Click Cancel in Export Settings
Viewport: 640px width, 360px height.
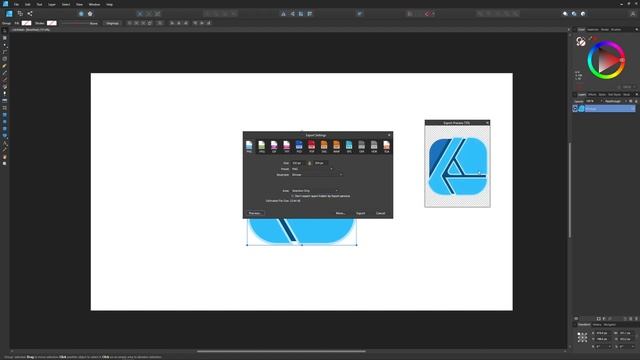380,213
